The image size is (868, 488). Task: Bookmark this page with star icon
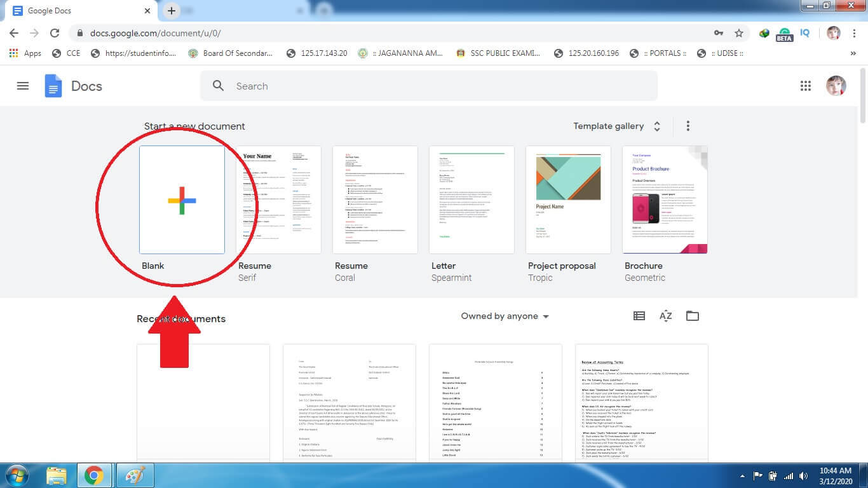click(738, 33)
